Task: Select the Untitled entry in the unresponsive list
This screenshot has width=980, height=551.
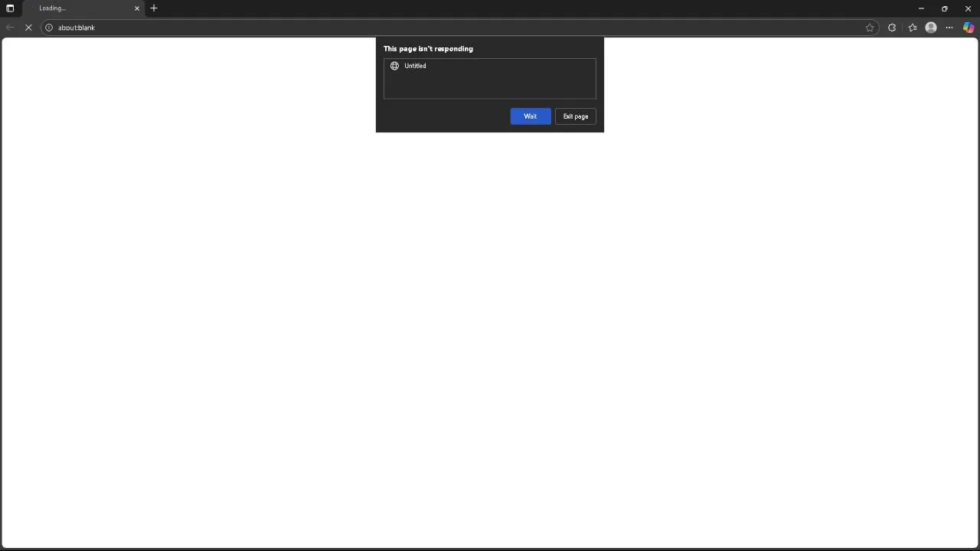Action: [x=489, y=66]
